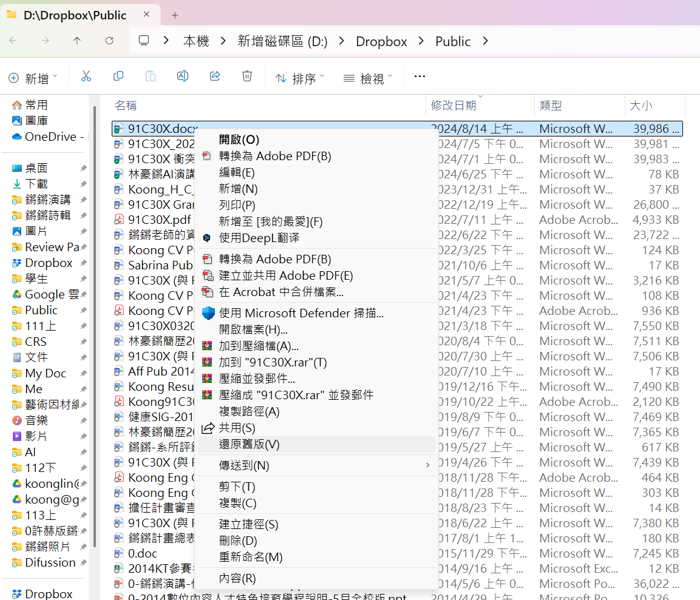Open a new tab with the plus button

point(175,15)
